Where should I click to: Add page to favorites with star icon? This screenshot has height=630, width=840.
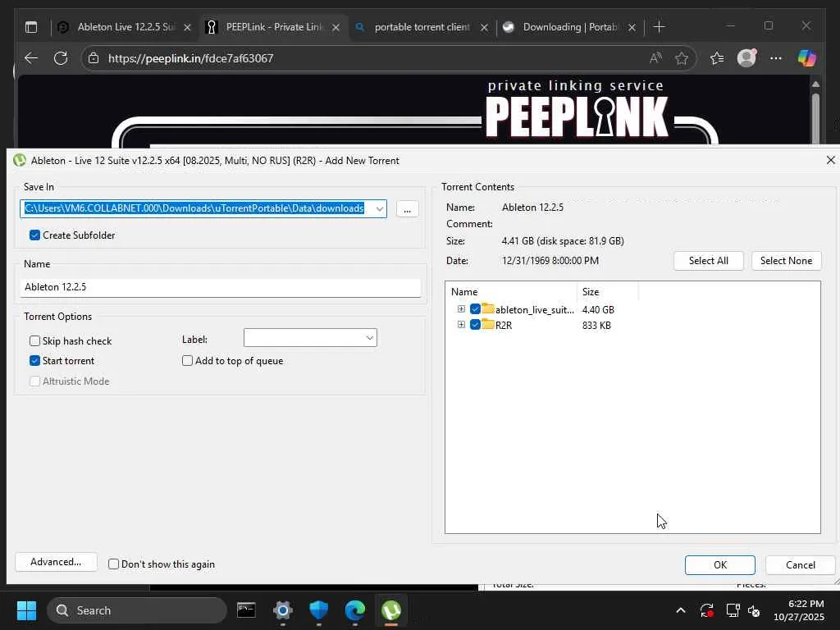pos(682,58)
